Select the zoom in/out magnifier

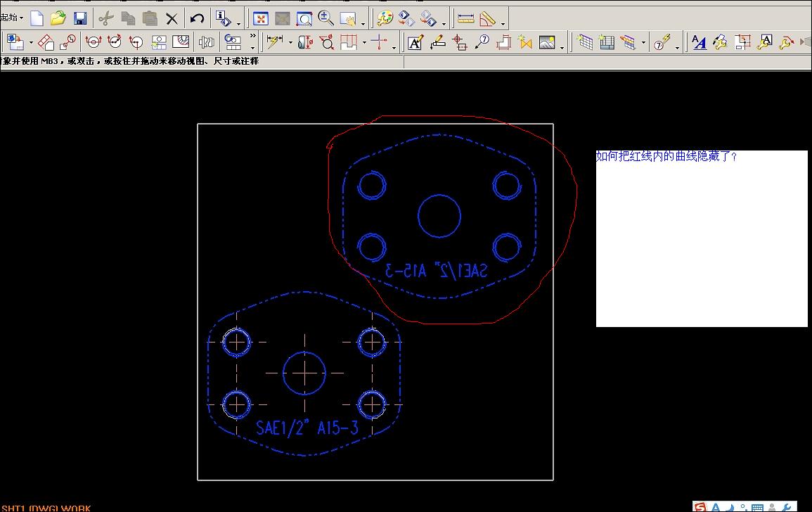(x=326, y=19)
